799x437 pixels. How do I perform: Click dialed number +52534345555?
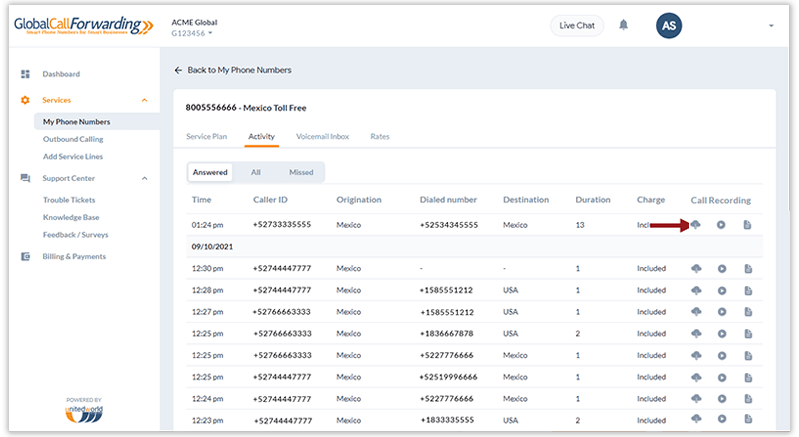[449, 225]
